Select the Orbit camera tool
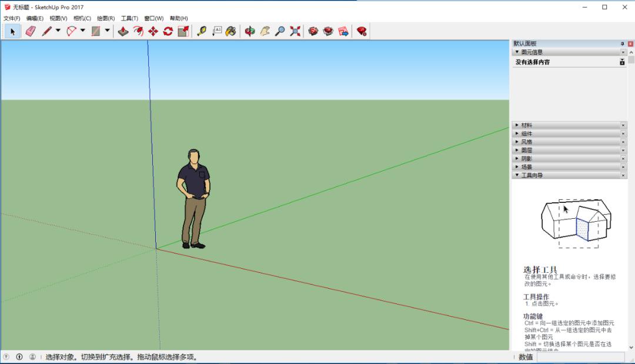This screenshot has height=364, width=635. click(249, 32)
